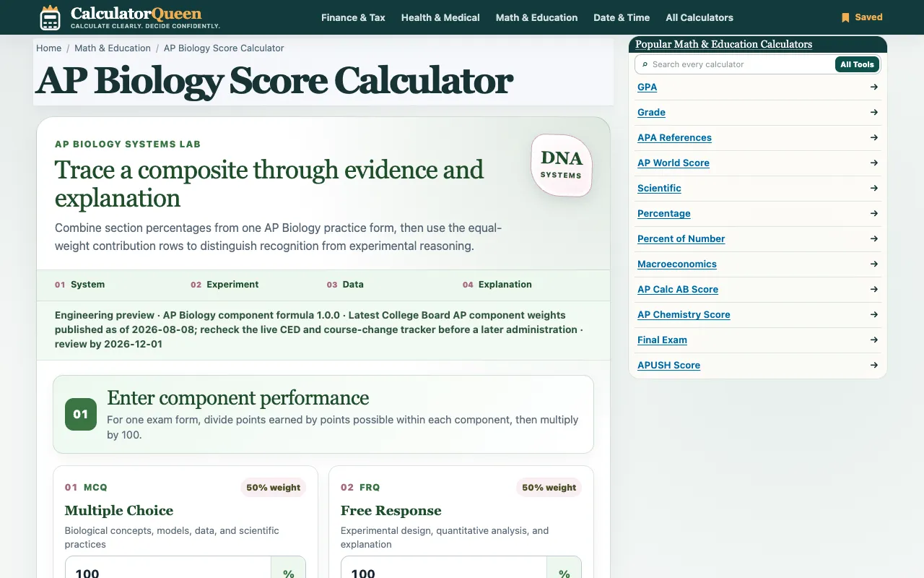Image resolution: width=924 pixels, height=578 pixels.
Task: Go to Home breadcrumb link
Action: (x=49, y=48)
